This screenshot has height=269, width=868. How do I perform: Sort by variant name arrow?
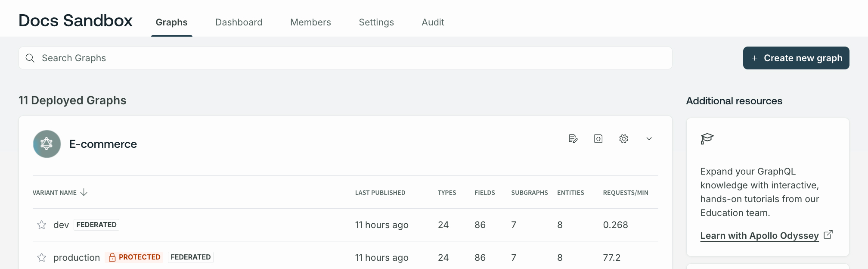click(84, 192)
